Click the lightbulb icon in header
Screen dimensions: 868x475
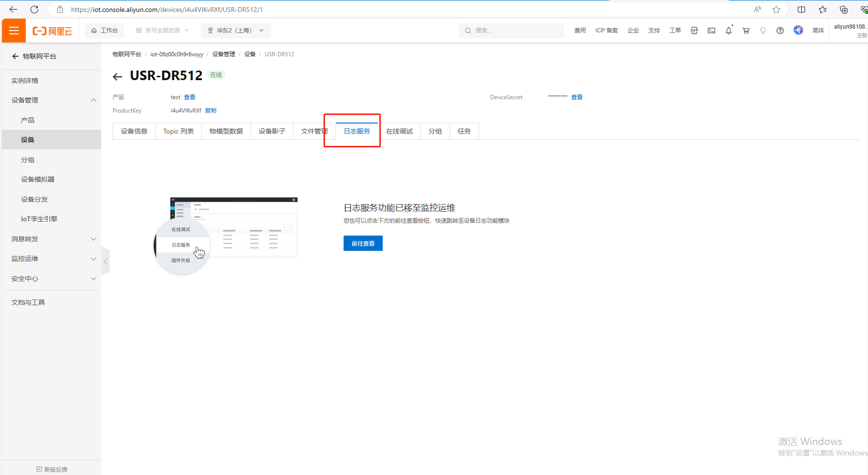tap(763, 31)
